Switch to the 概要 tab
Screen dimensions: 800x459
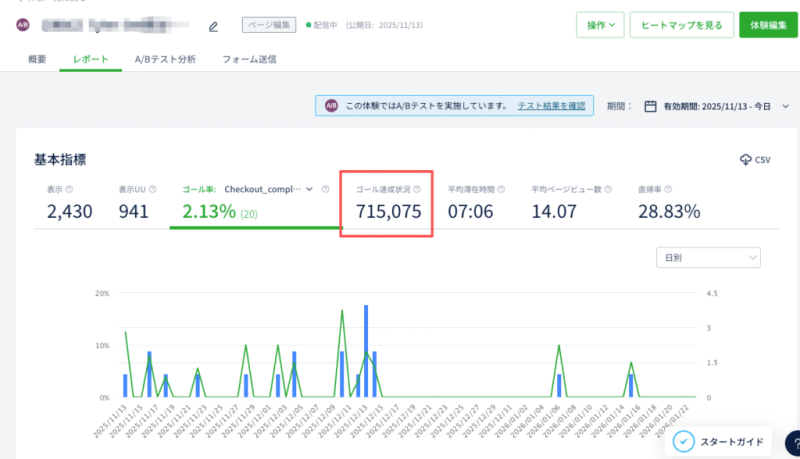click(x=36, y=60)
